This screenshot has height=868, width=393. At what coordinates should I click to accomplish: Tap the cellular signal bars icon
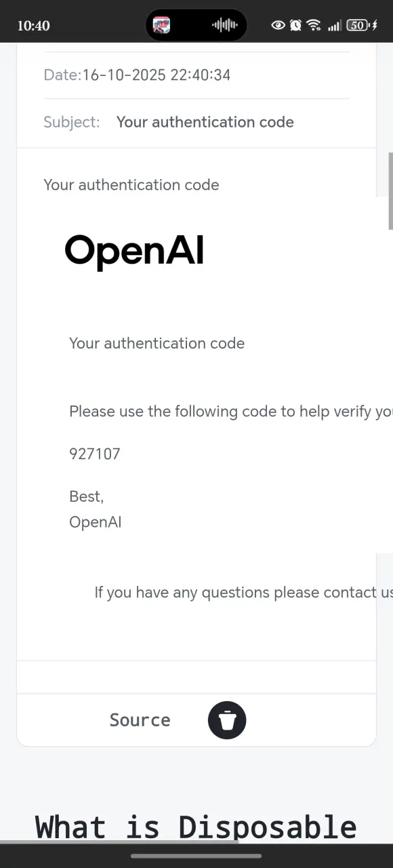(334, 26)
